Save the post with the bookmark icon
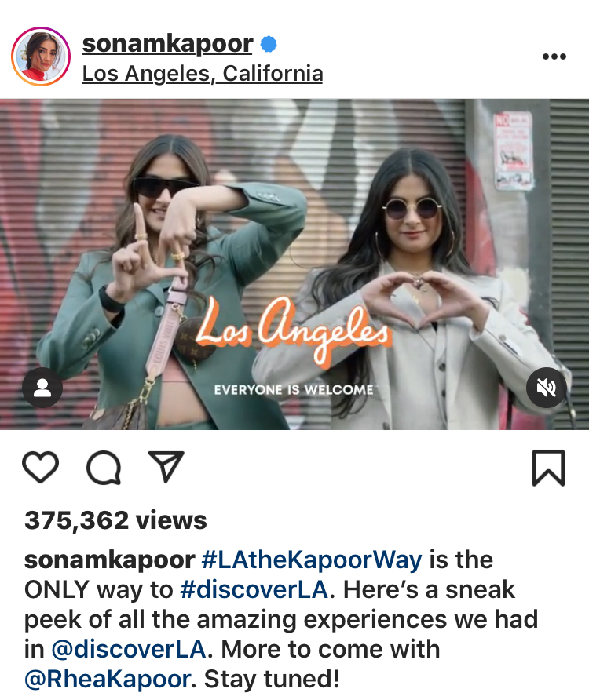589x700 pixels. (x=548, y=468)
